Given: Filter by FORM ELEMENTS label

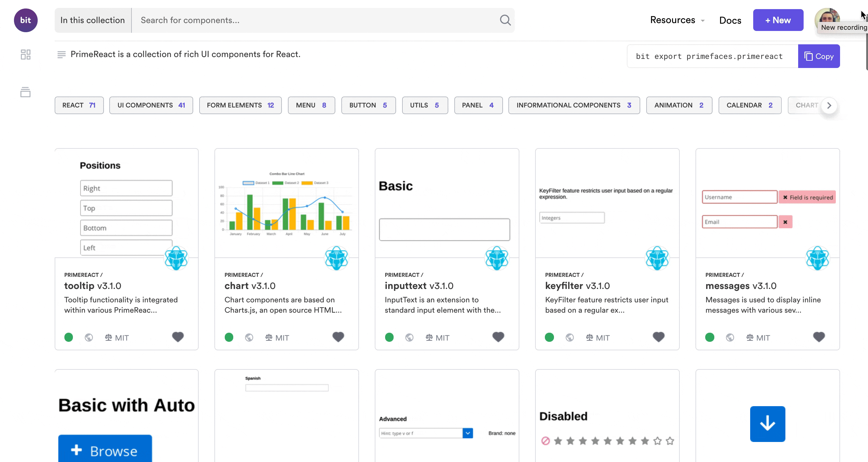Looking at the screenshot, I should 240,105.
